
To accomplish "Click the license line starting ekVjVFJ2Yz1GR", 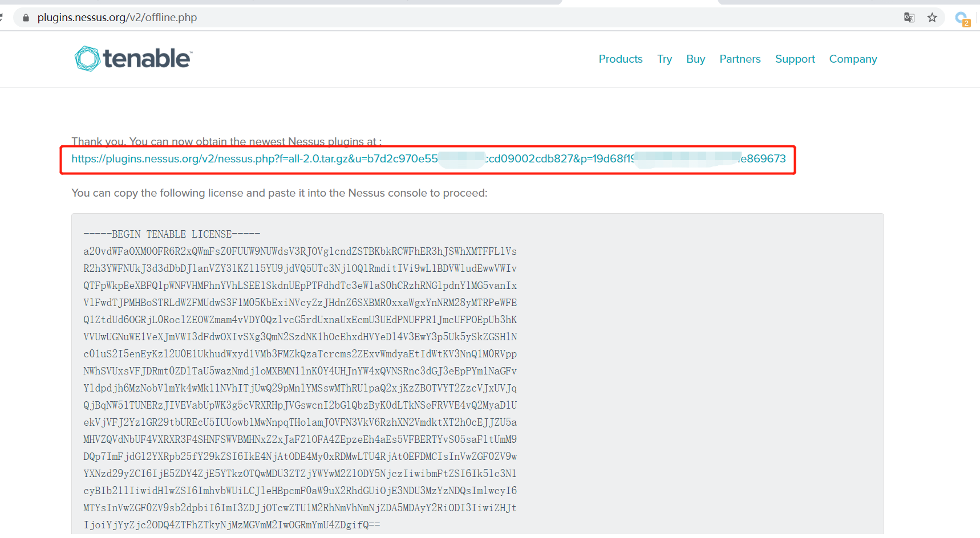I will 300,422.
